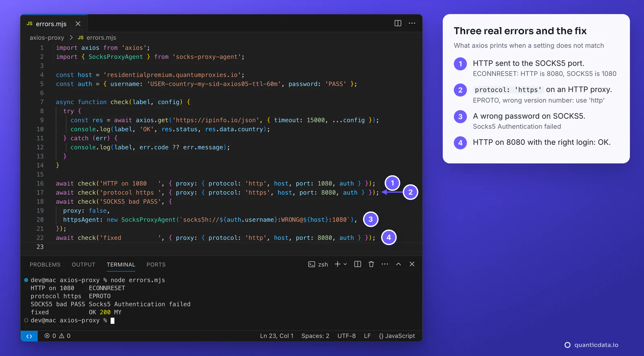
Task: Click the errors.mjs breadcrumb file
Action: point(97,37)
